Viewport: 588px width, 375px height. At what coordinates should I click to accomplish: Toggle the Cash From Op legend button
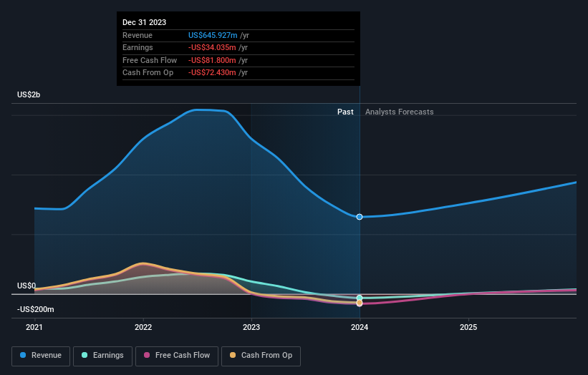point(261,356)
